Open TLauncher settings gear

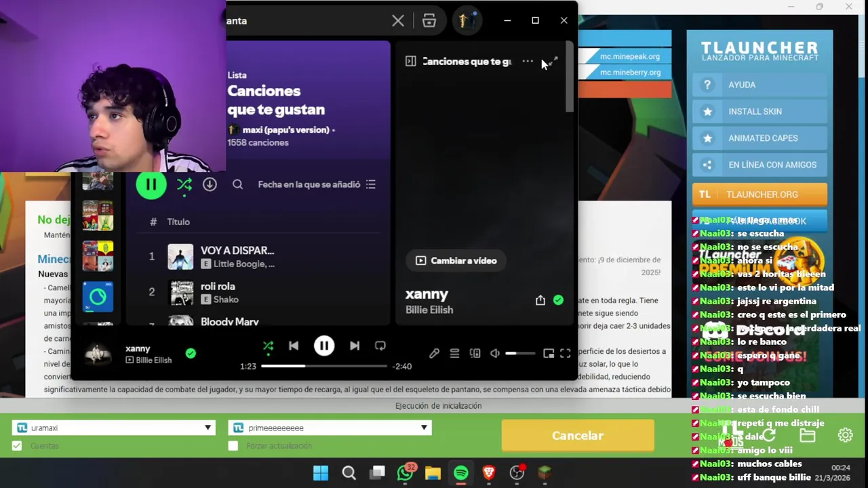click(845, 436)
